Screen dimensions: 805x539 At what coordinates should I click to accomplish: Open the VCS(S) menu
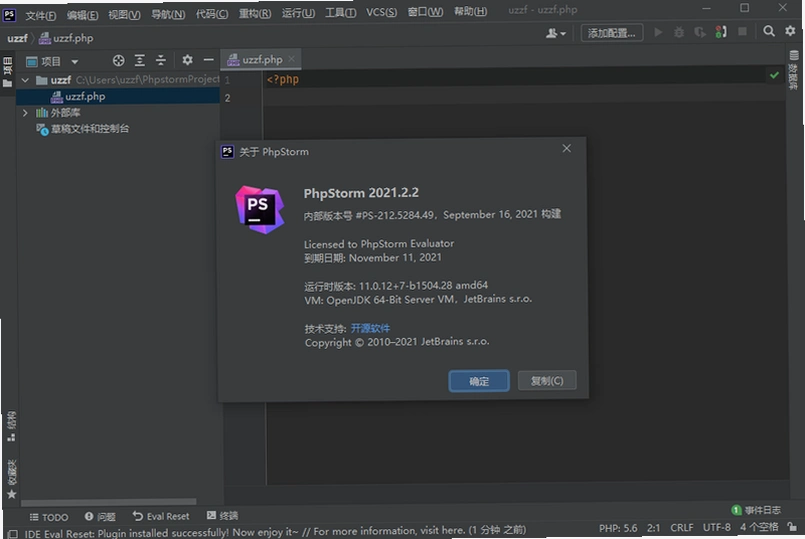[x=381, y=11]
